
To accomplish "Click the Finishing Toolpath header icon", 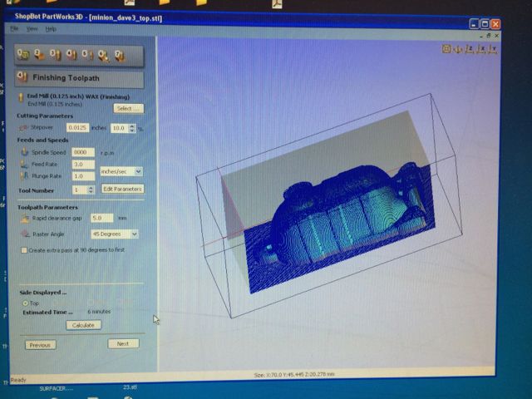I will (22, 77).
